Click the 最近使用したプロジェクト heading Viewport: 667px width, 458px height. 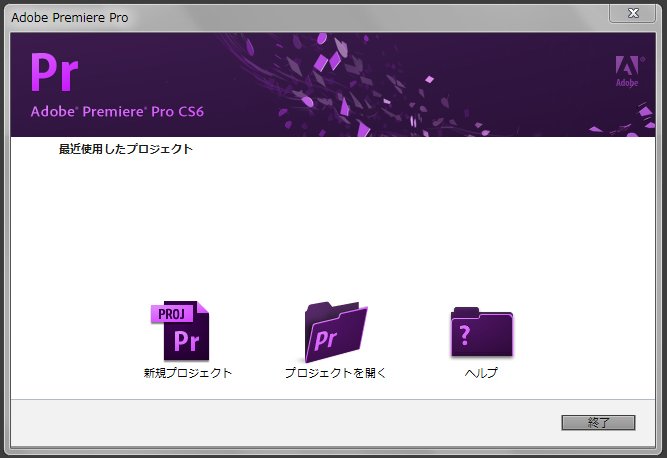(125, 149)
